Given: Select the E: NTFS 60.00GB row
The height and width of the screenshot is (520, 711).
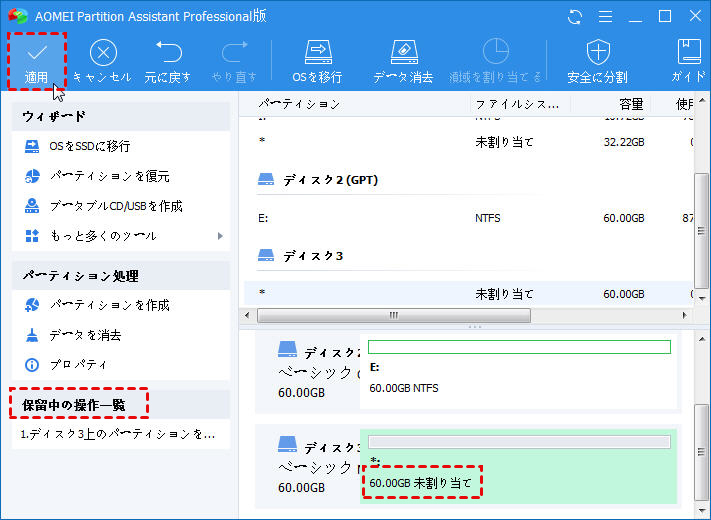Looking at the screenshot, I should point(469,218).
